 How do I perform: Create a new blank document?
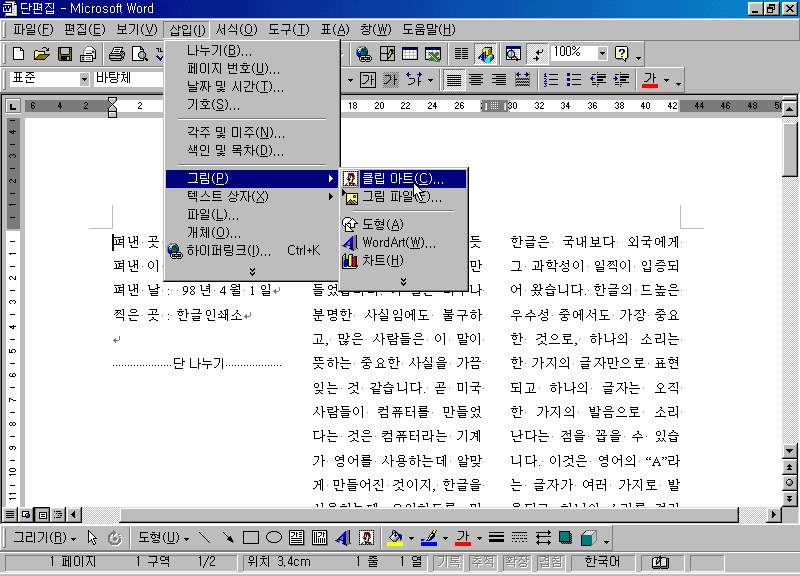click(x=18, y=54)
